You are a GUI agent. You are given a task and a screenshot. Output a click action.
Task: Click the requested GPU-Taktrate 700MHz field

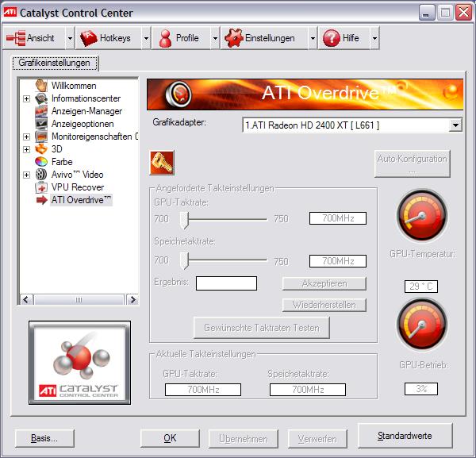(338, 218)
